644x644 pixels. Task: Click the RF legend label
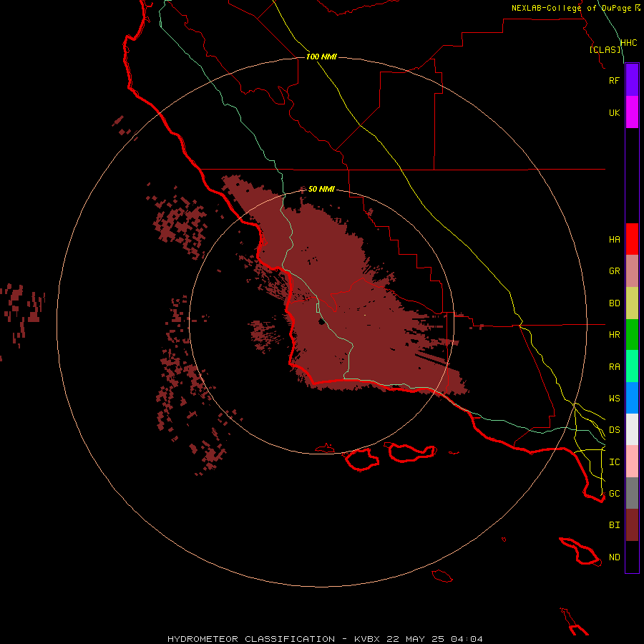pos(614,80)
